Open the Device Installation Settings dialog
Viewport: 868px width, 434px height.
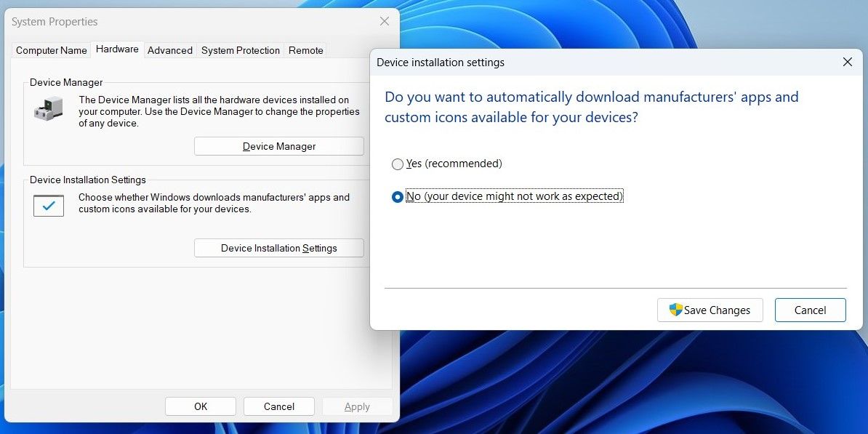coord(278,248)
